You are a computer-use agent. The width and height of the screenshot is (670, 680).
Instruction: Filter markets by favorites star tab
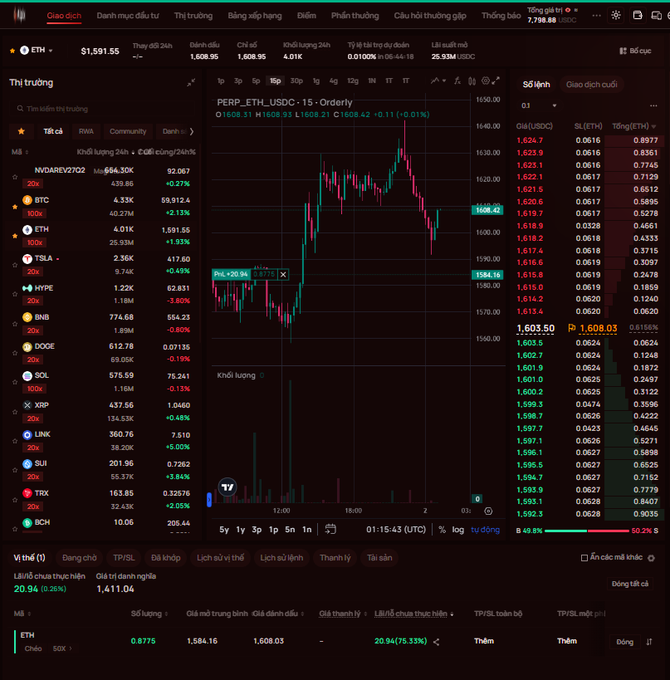21,131
